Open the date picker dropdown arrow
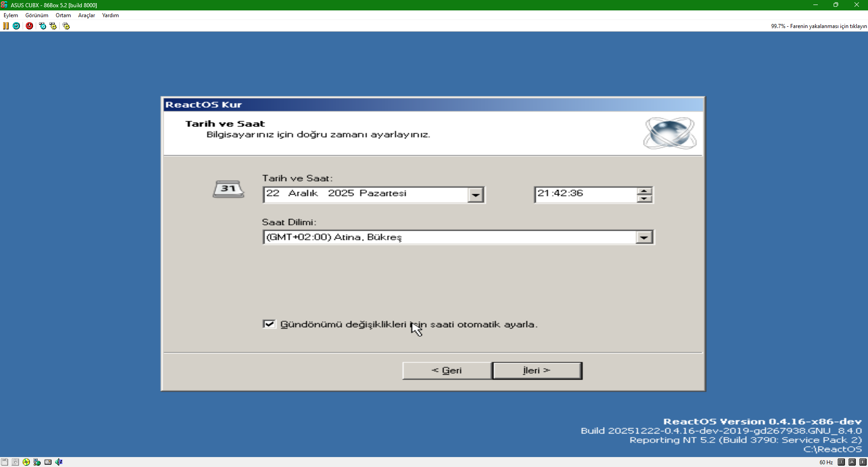The width and height of the screenshot is (868, 467). pyautogui.click(x=475, y=195)
